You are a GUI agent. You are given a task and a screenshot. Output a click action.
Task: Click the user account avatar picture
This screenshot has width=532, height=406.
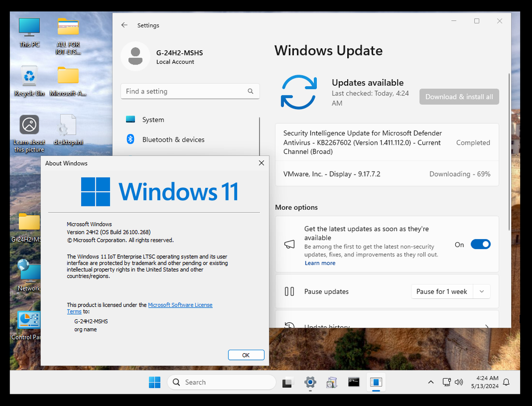point(136,56)
